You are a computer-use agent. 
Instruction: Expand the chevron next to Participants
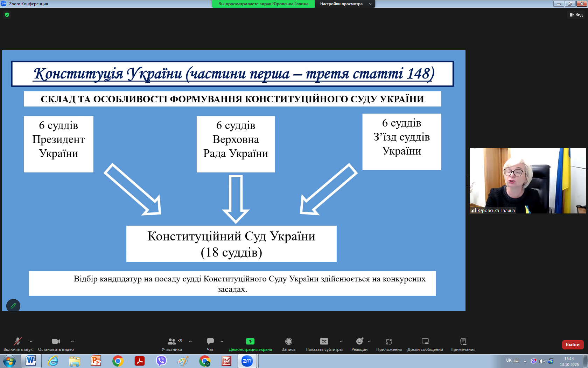coord(190,341)
